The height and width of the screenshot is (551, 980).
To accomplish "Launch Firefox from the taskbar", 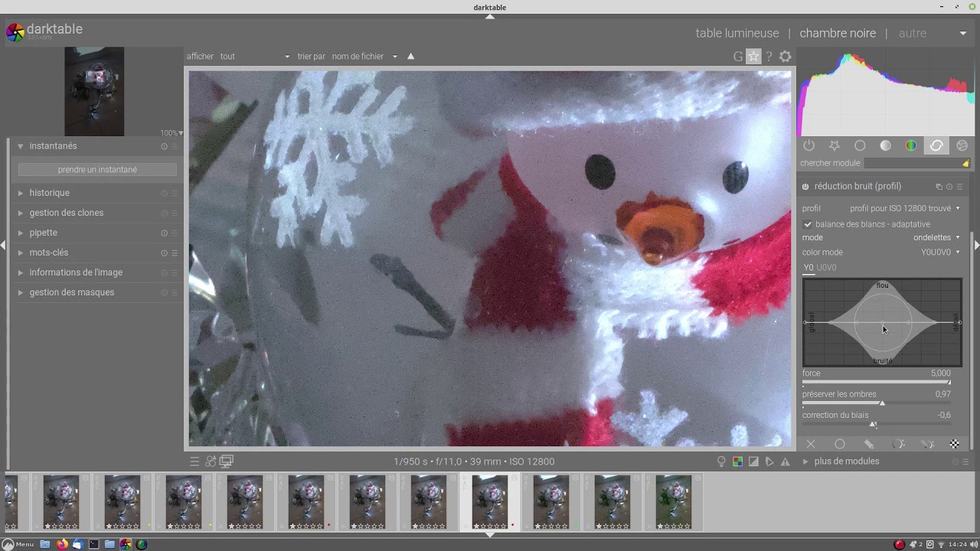I will (x=62, y=544).
